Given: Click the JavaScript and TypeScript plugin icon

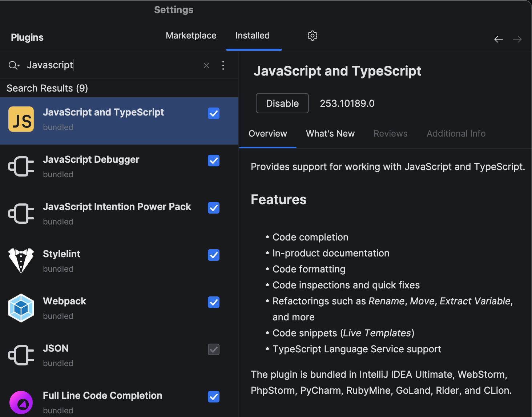Looking at the screenshot, I should tap(21, 119).
